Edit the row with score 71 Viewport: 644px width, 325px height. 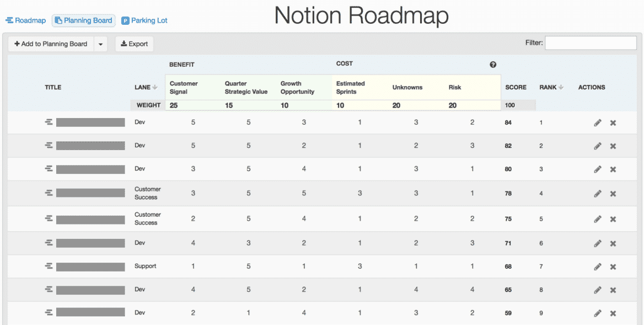coord(598,243)
